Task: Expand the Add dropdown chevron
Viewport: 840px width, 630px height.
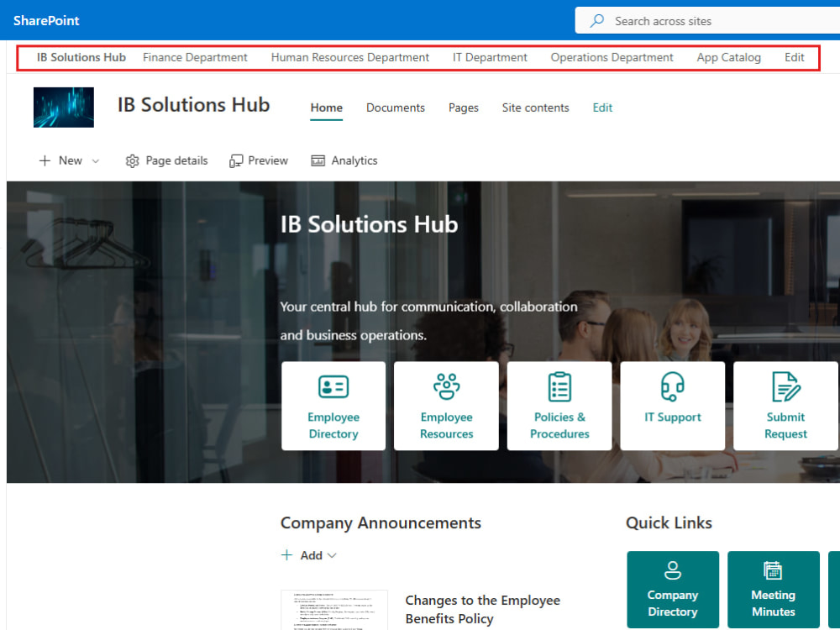Action: point(332,555)
